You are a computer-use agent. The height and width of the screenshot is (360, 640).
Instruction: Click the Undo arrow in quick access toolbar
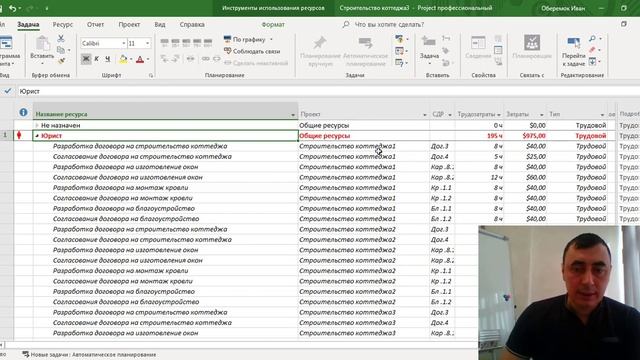pos(12,8)
